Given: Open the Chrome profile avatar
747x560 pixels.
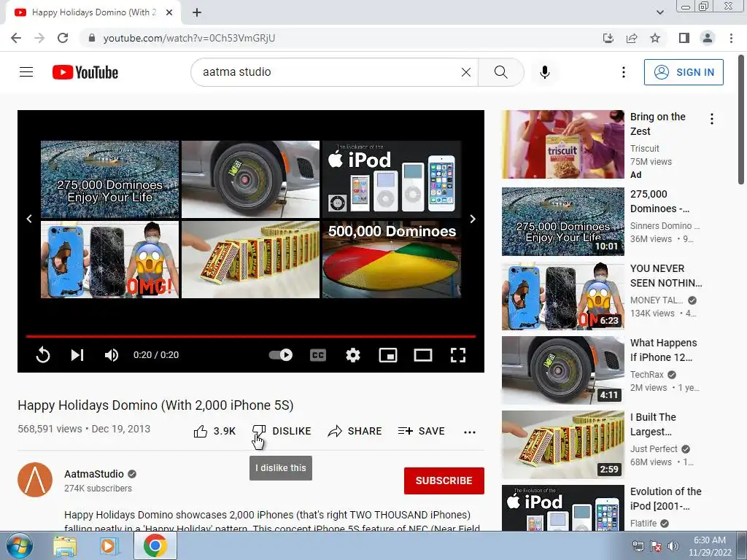Looking at the screenshot, I should [708, 38].
